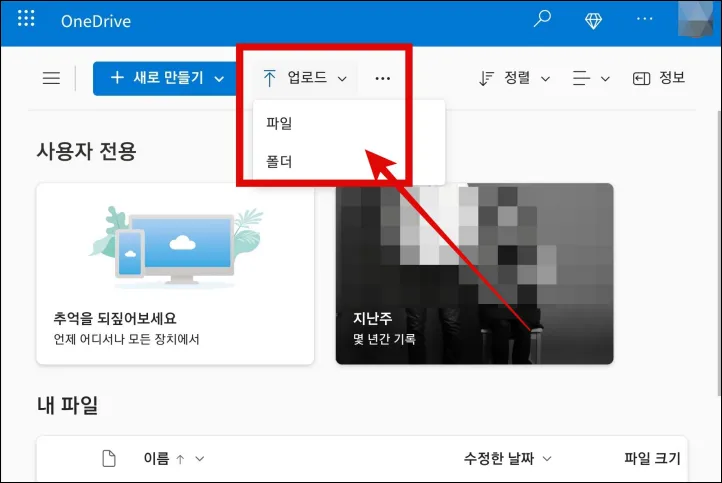Open the 정렬 sort dropdown
The image size is (722, 483).
(514, 78)
